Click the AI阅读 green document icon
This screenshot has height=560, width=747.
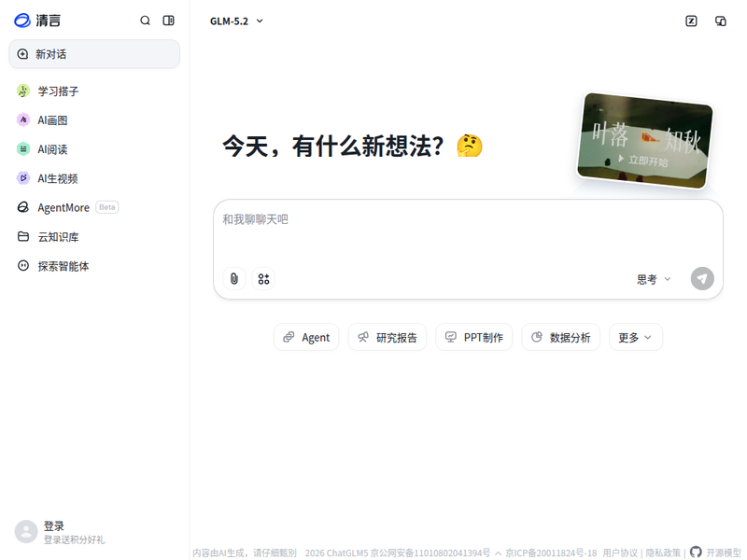(x=22, y=148)
